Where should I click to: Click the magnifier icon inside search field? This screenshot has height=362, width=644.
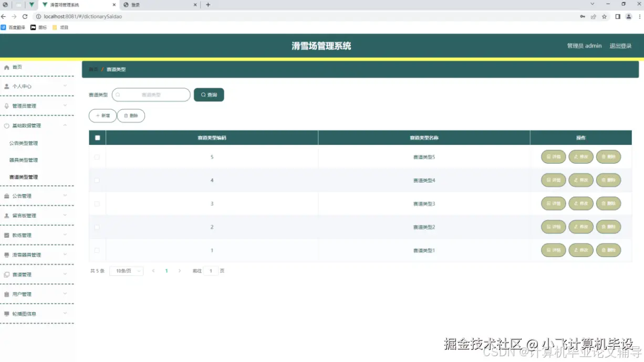118,95
